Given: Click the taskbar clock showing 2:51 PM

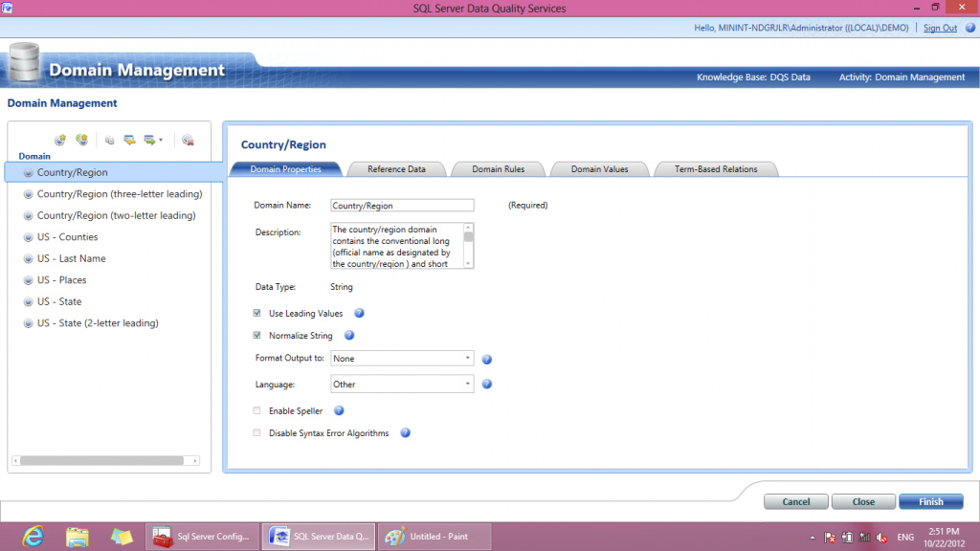Looking at the screenshot, I should (944, 538).
